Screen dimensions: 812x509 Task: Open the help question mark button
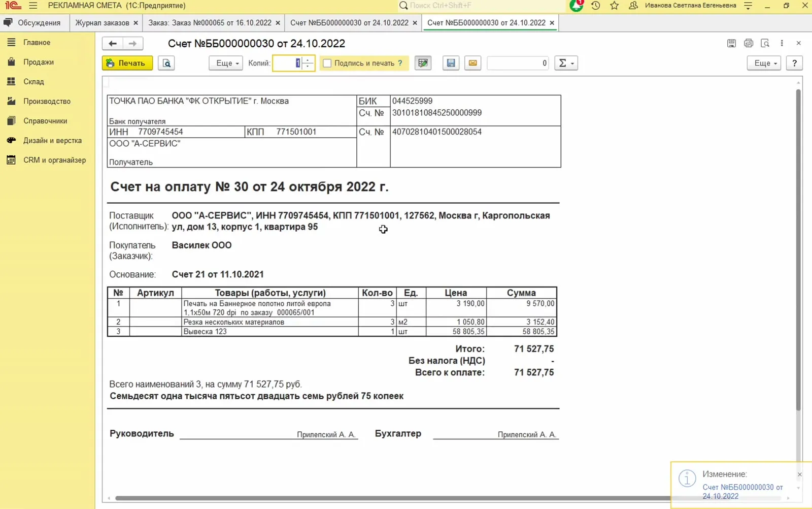794,63
